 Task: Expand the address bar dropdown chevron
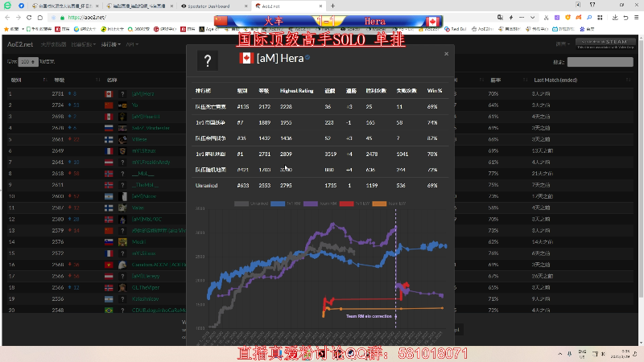click(533, 18)
